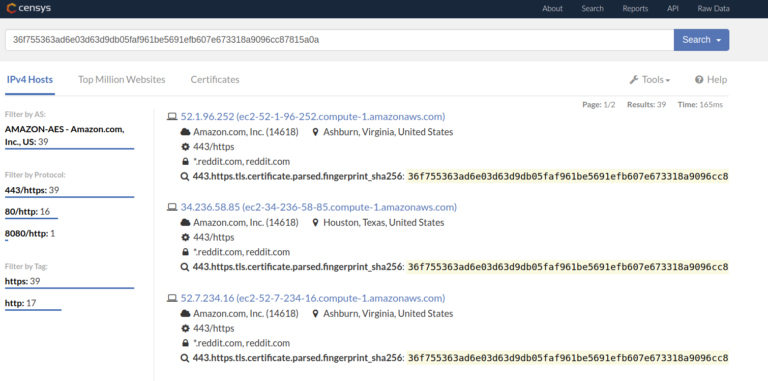Viewport: 768px width, 381px height.
Task: Open host 34.236.58.85 result link
Action: pos(318,207)
